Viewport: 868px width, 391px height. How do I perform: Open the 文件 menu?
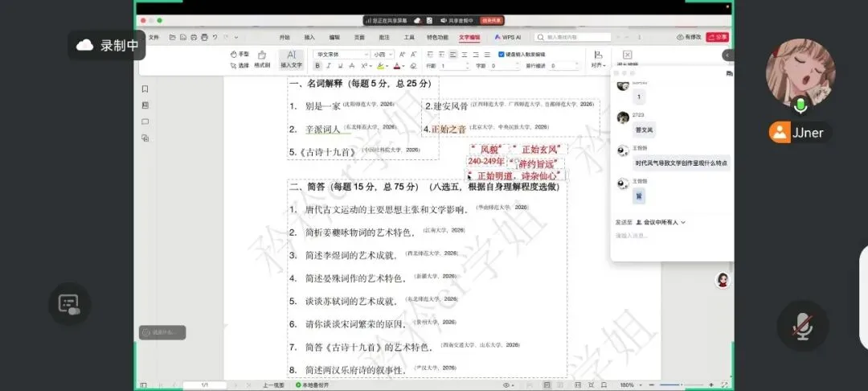pos(154,37)
